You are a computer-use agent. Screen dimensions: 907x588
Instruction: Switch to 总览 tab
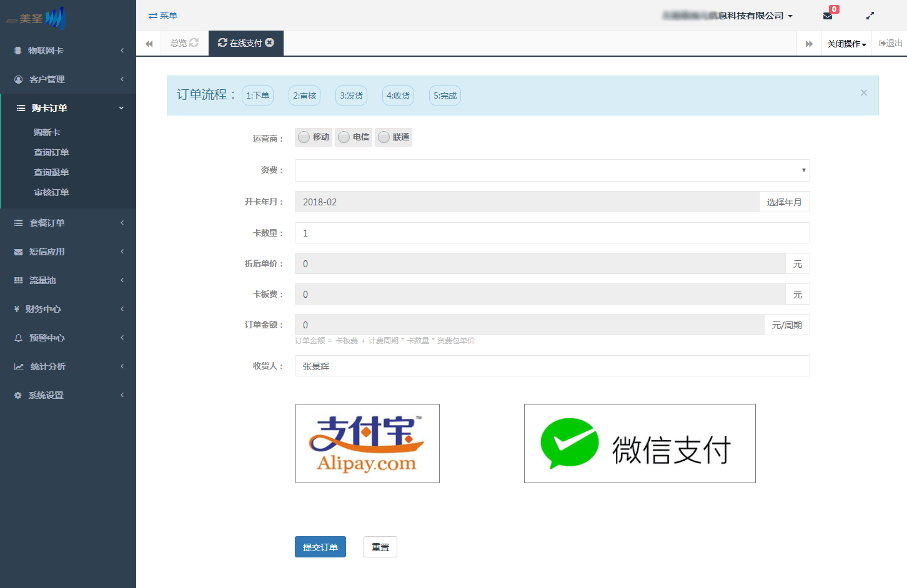click(179, 43)
